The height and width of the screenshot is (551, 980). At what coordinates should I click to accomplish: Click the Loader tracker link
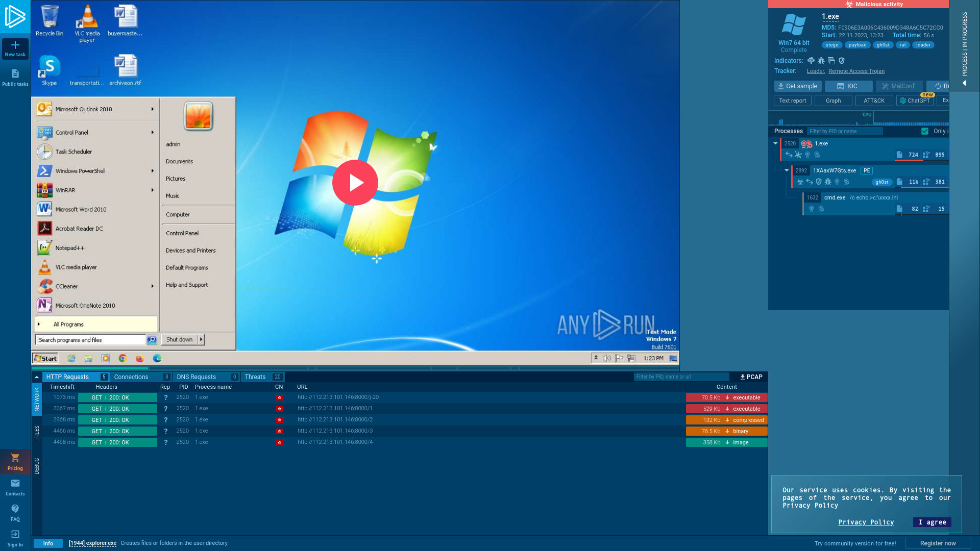pyautogui.click(x=815, y=71)
